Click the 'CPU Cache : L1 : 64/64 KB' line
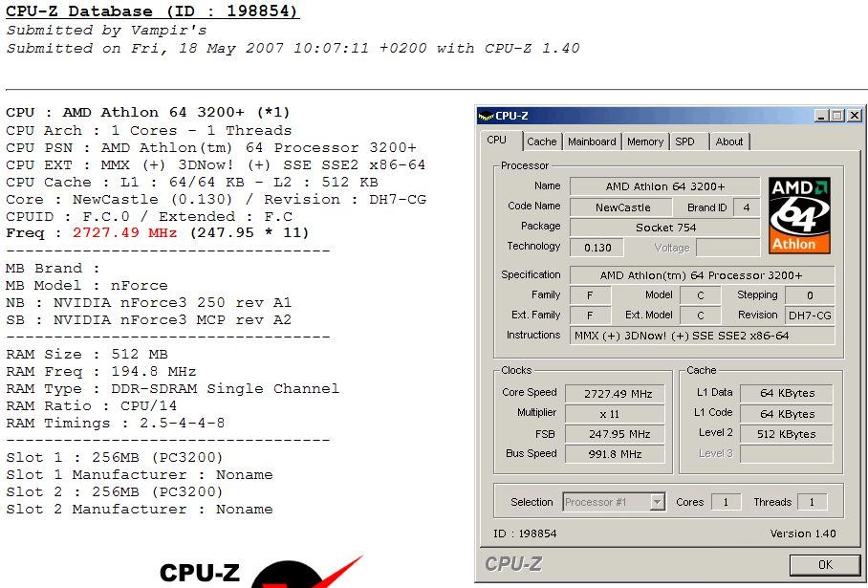Screen dimensions: 868x588 [x=192, y=183]
